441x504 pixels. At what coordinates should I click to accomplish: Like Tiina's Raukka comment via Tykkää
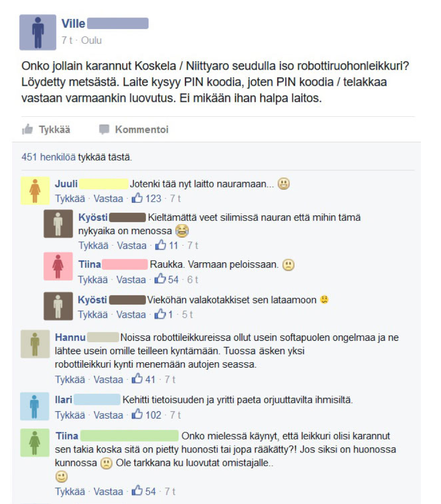pos(93,280)
